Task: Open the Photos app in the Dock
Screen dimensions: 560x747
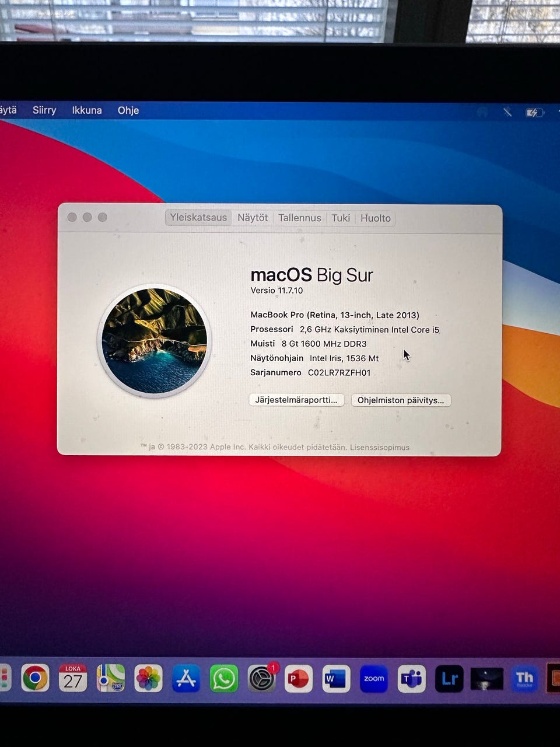Action: click(x=148, y=679)
